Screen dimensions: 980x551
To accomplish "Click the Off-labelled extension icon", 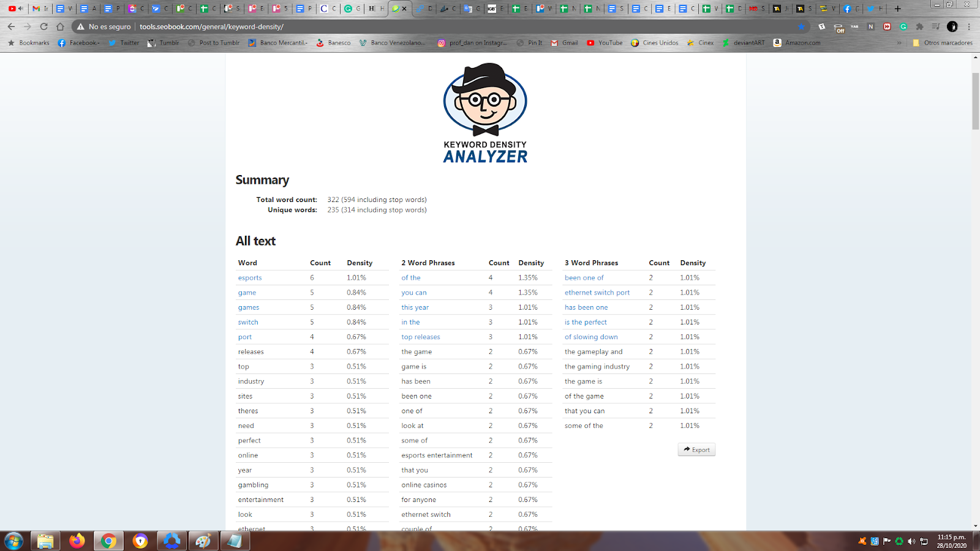I will tap(839, 27).
